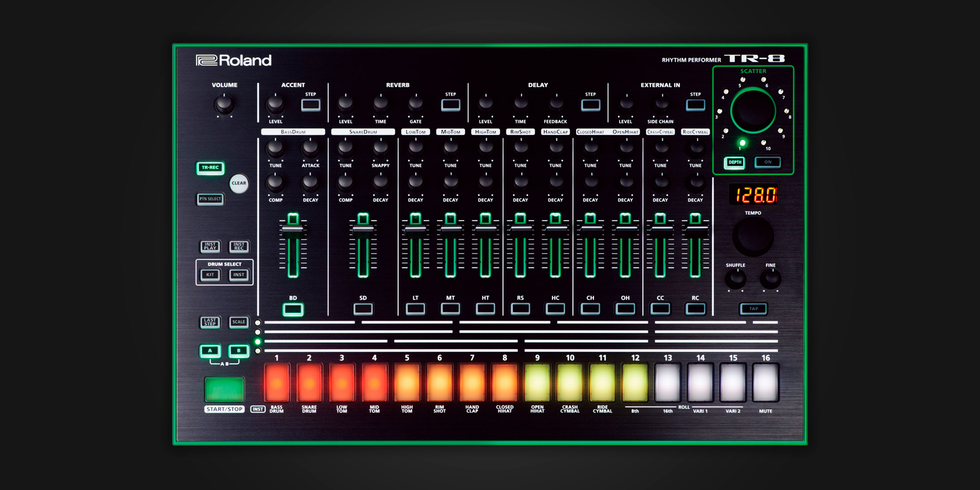Click the INST drum select button
The width and height of the screenshot is (980, 490).
[x=238, y=274]
